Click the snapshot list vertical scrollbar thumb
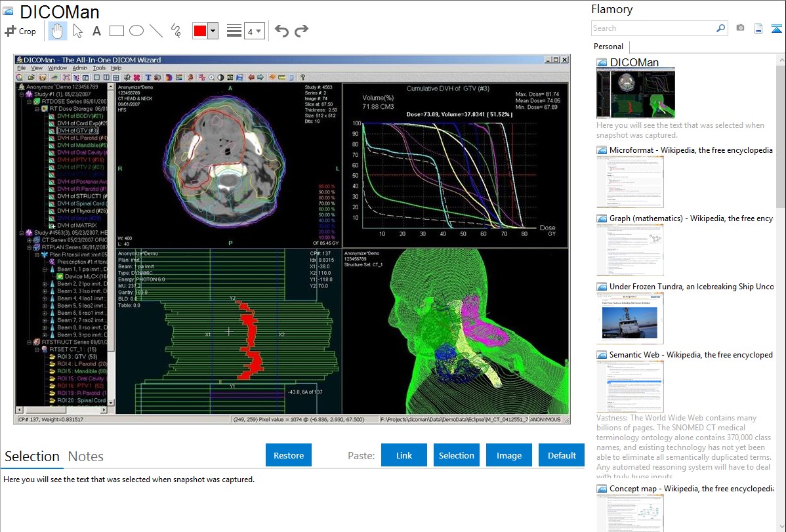The image size is (786, 532). 781,135
